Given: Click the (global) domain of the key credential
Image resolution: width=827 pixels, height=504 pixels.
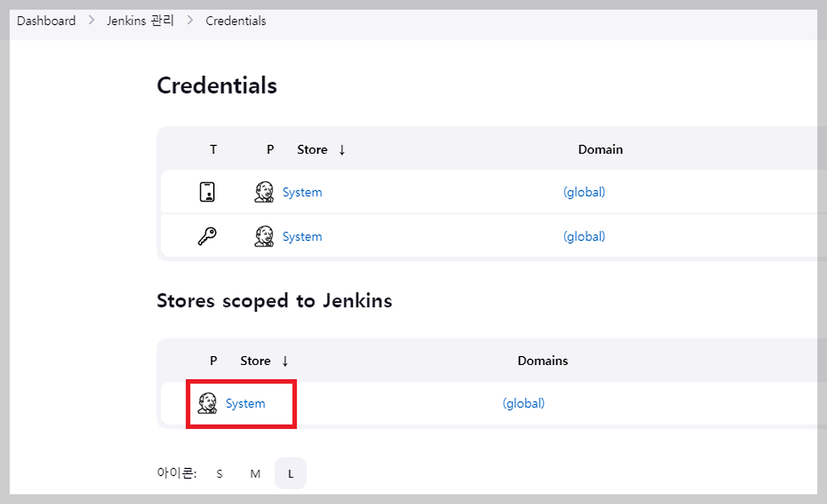Looking at the screenshot, I should (x=584, y=236).
